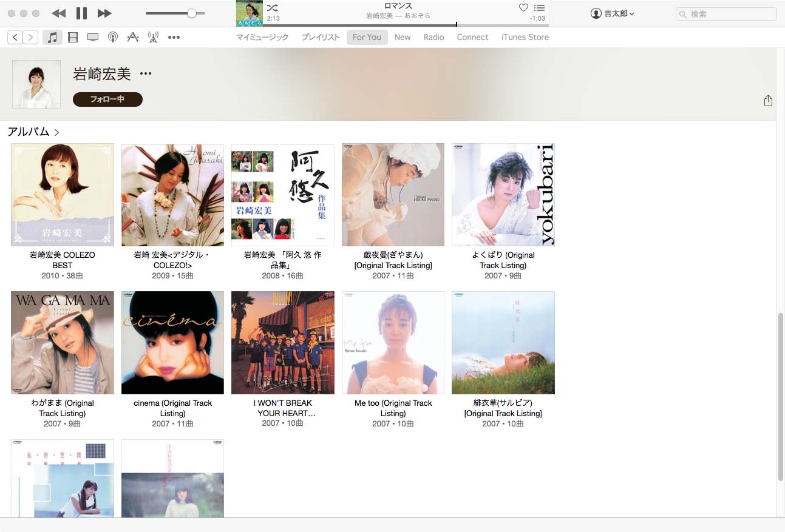Click the わがまま (Original Track Listing) title
785x532 pixels.
[x=63, y=408]
